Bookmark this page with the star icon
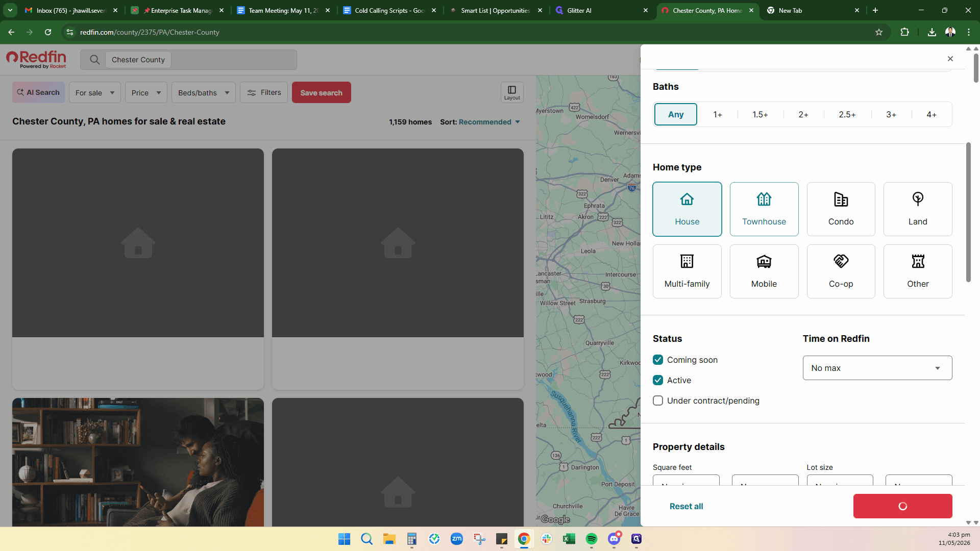980x551 pixels. point(879,32)
